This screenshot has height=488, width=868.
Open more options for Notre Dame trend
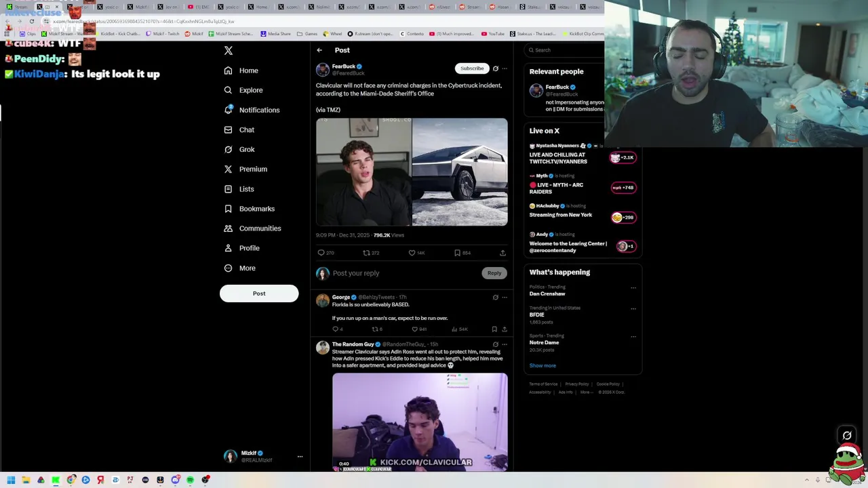pos(633,337)
